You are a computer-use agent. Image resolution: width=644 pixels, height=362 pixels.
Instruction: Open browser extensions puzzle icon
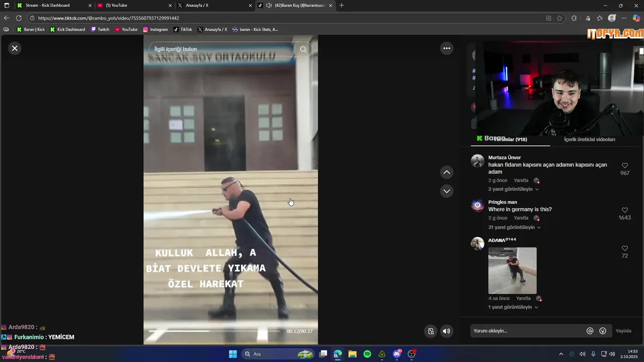click(x=574, y=18)
